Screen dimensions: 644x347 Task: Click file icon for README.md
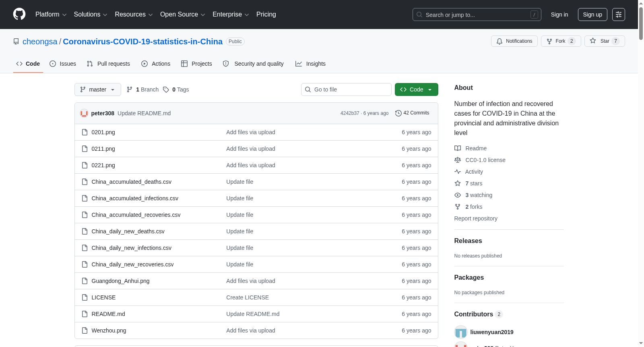(85, 314)
